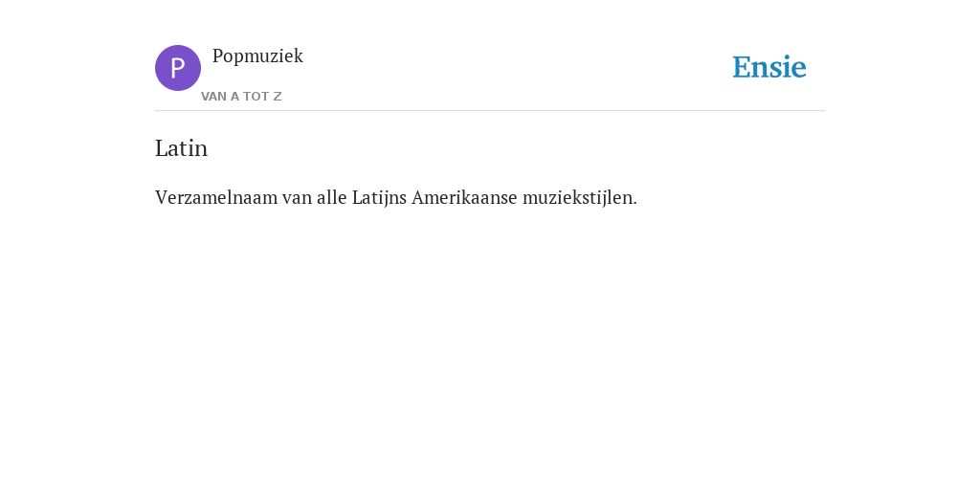This screenshot has width=980, height=490.
Task: Click the lowercase word van in the definition
Action: pyautogui.click(x=297, y=199)
